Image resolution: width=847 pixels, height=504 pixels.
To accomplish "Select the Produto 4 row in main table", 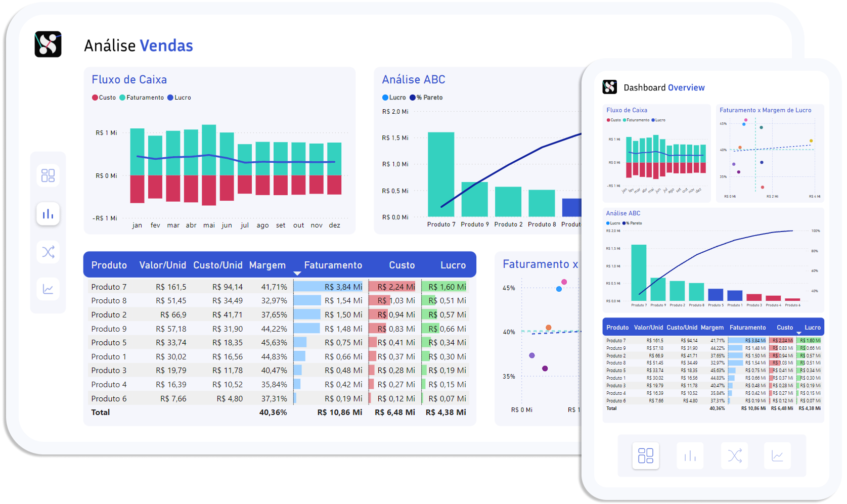I will pyautogui.click(x=280, y=384).
